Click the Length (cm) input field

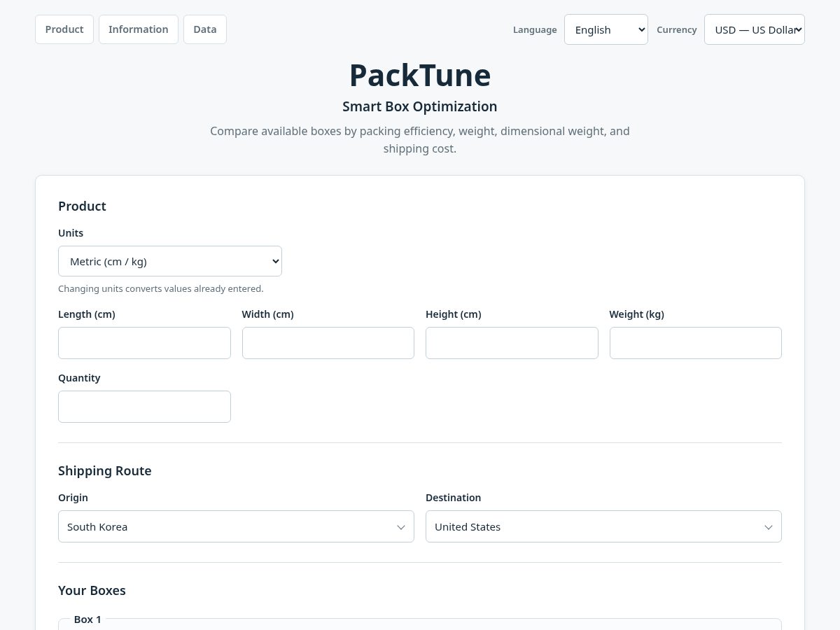(144, 343)
